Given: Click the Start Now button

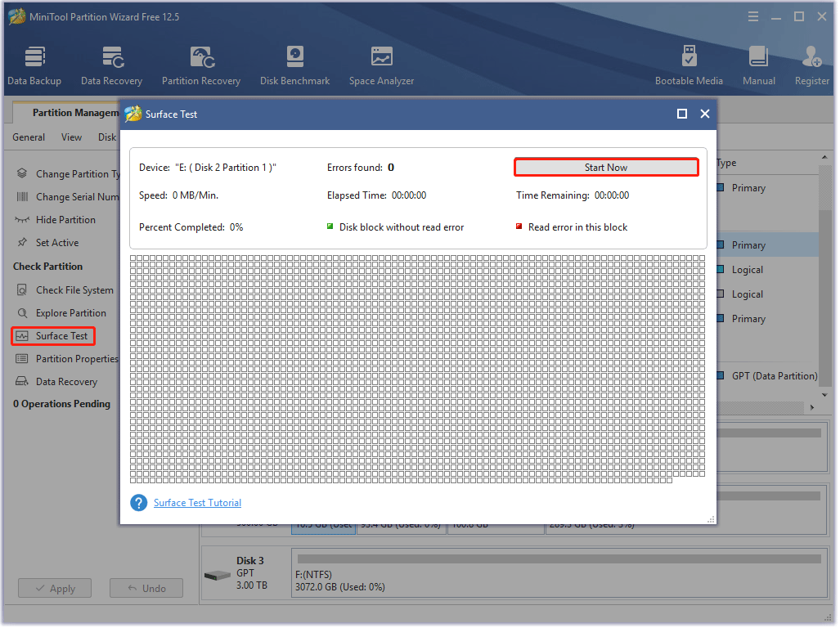Looking at the screenshot, I should click(607, 168).
